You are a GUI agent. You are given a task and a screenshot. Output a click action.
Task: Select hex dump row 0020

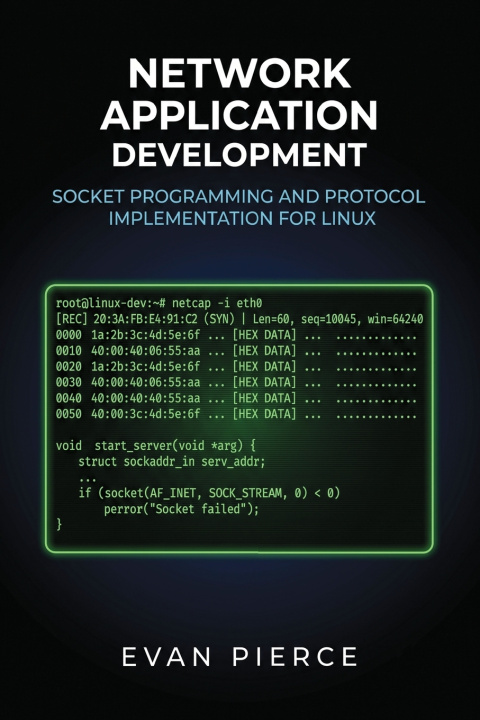(236, 367)
